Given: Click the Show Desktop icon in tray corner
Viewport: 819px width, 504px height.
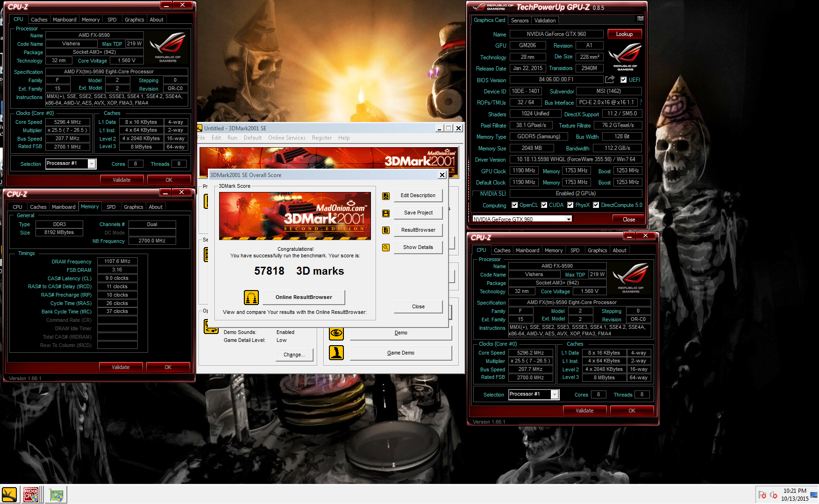Looking at the screenshot, I should 814,495.
